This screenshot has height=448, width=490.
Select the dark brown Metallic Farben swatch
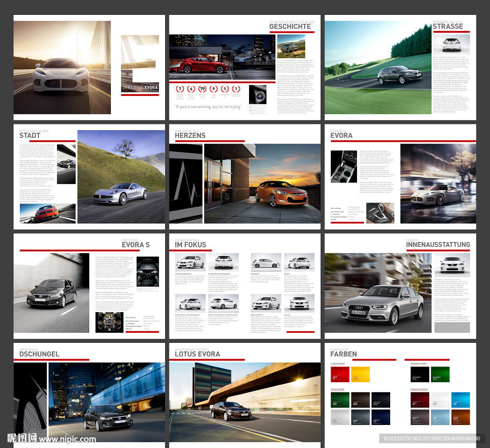(360, 400)
